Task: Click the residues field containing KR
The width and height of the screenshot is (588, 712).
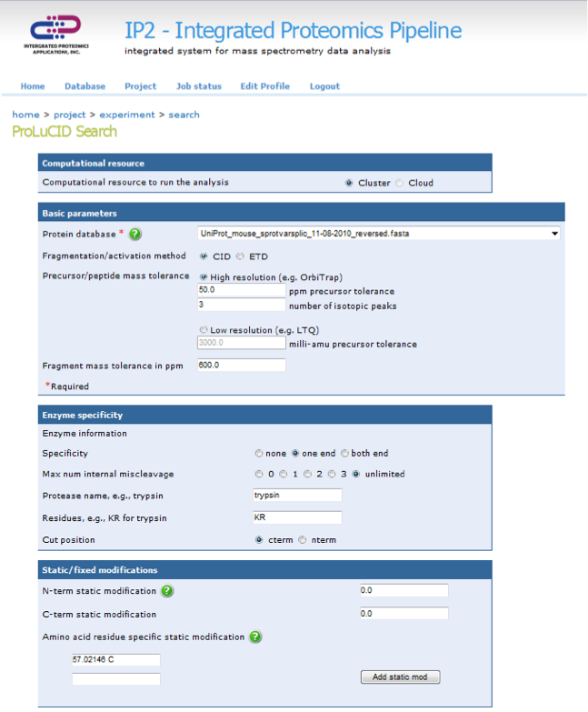Action: tap(297, 517)
